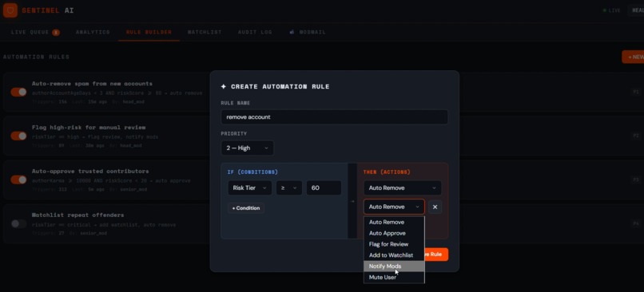Switch to the Analytics tab
Image resolution: width=644 pixels, height=292 pixels.
tap(93, 32)
